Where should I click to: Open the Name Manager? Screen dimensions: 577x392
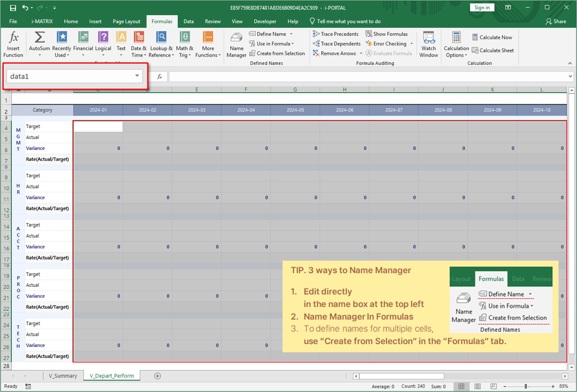[236, 43]
